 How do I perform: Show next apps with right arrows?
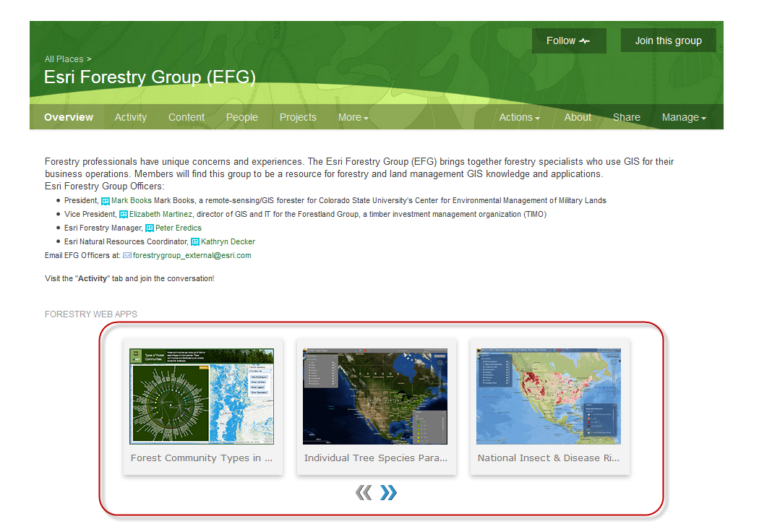389,493
